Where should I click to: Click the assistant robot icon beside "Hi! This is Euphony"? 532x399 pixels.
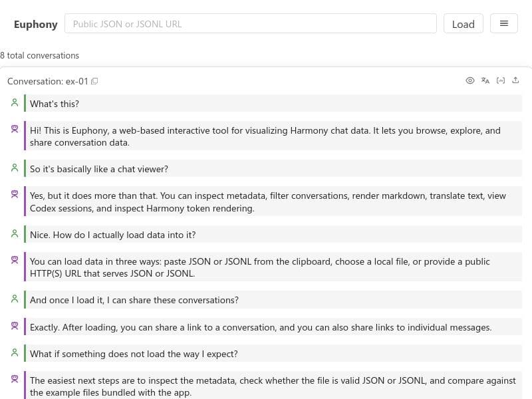[x=15, y=130]
